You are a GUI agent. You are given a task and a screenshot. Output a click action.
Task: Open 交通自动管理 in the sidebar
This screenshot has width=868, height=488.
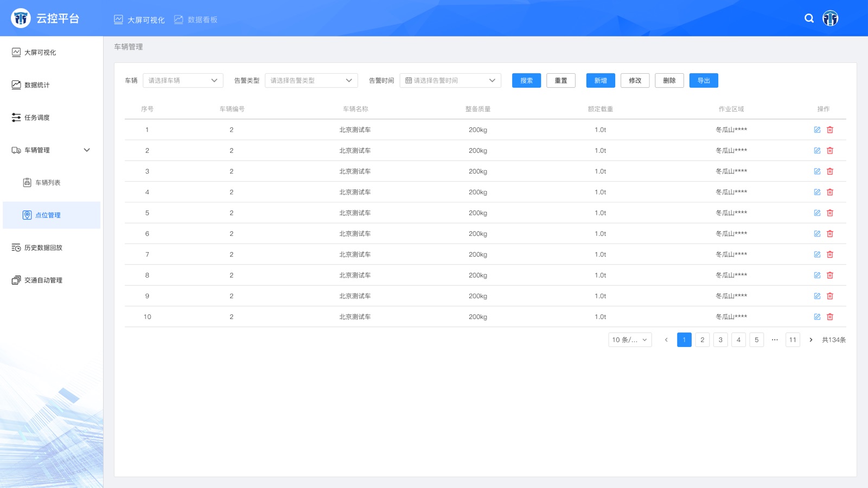pyautogui.click(x=52, y=280)
